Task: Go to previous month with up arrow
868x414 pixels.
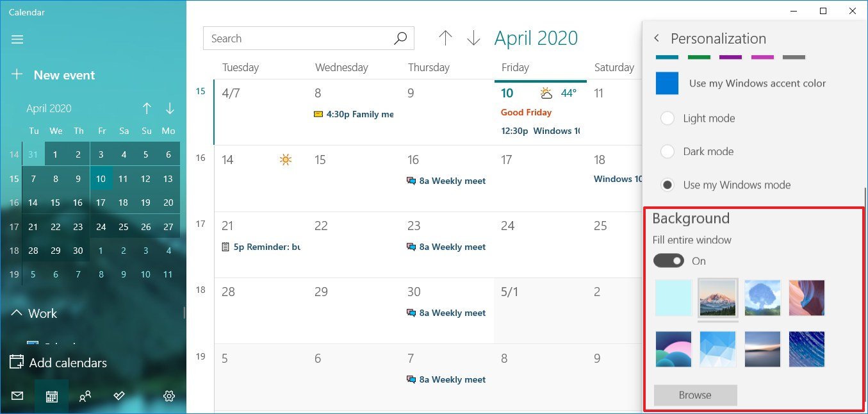Action: tap(445, 38)
